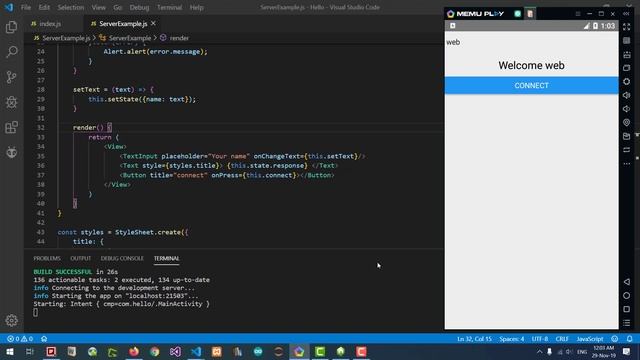Open MEmu more options ellipsis
Image resolution: width=640 pixels, height=360 pixels.
click(627, 164)
